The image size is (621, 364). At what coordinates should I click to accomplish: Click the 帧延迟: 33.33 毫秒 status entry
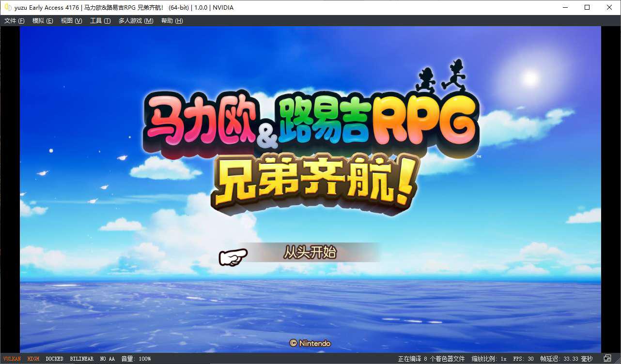pos(566,359)
